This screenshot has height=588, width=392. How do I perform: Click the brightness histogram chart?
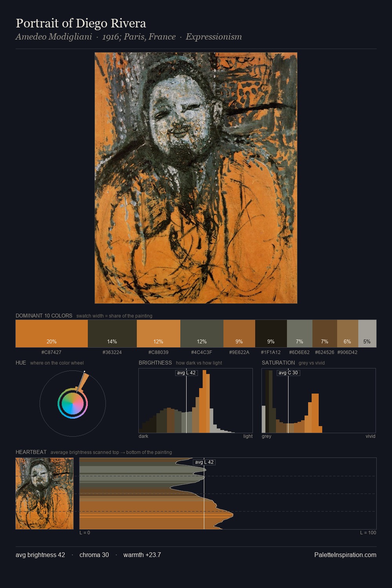[x=196, y=401]
